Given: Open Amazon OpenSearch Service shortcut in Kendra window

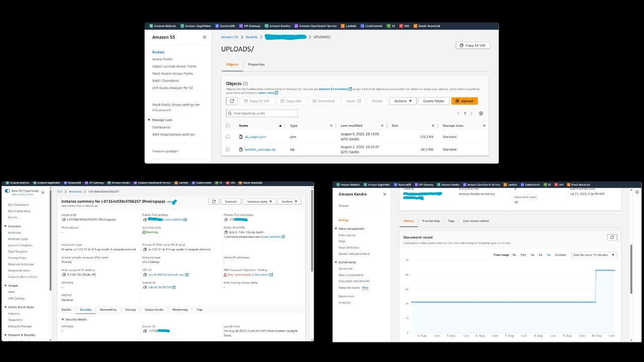Looking at the screenshot, I should point(481,185).
